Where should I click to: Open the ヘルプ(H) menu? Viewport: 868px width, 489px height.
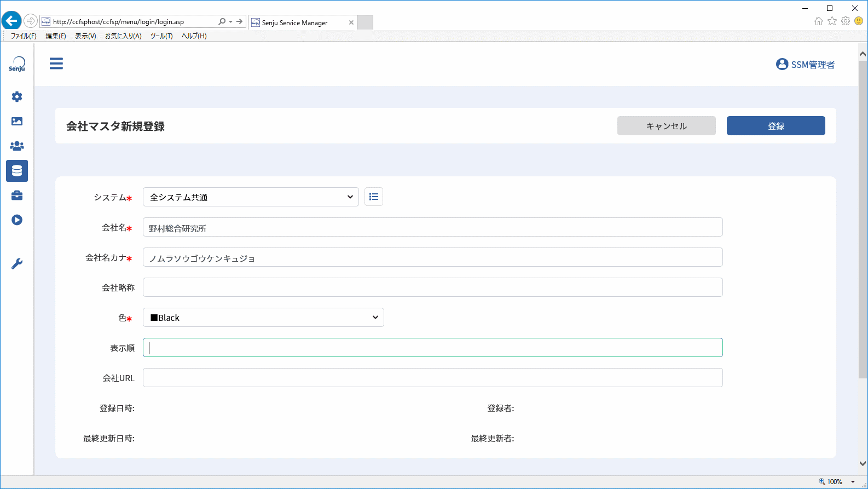pos(194,36)
